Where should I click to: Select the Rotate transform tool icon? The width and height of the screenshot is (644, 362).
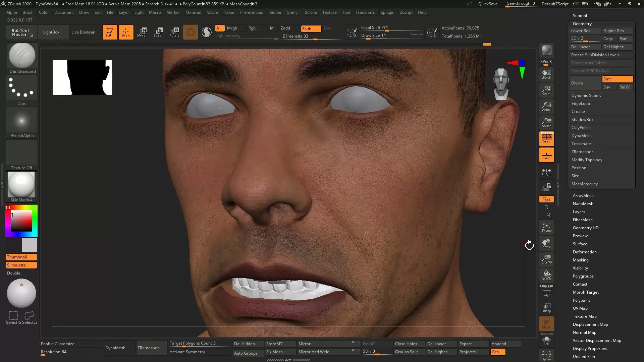(174, 32)
